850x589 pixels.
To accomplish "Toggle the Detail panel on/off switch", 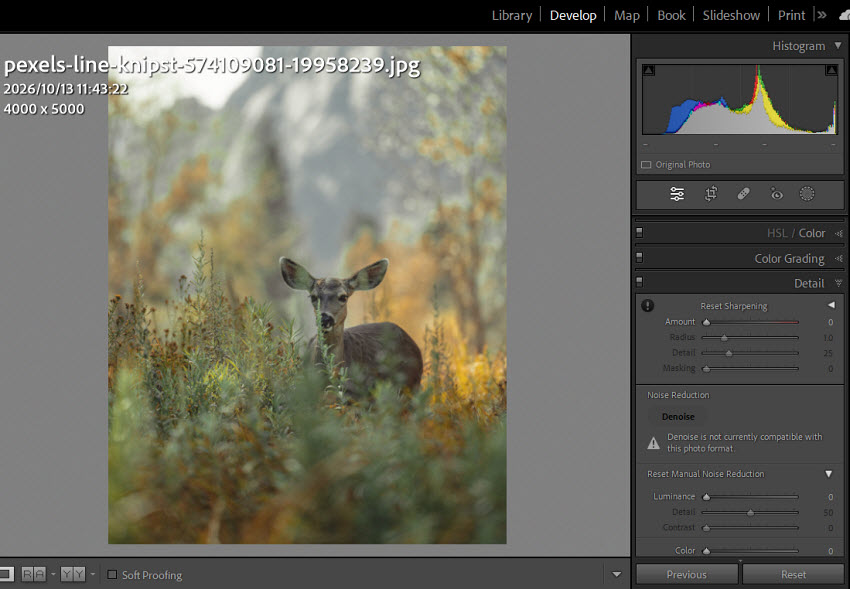I will (639, 282).
